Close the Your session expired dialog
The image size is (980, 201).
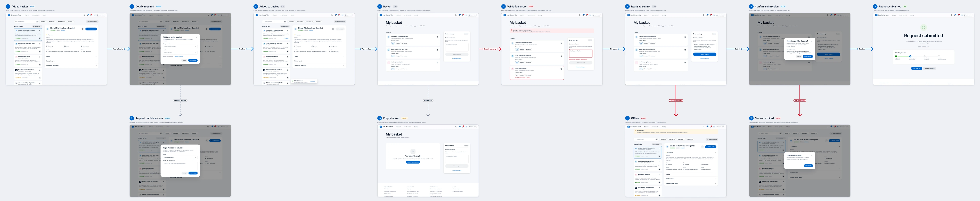[812, 156]
